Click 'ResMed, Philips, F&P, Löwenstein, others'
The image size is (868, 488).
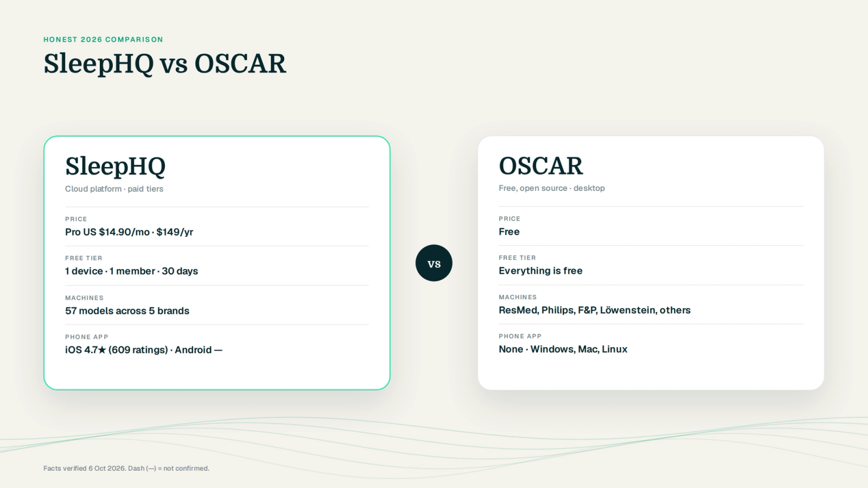point(595,310)
